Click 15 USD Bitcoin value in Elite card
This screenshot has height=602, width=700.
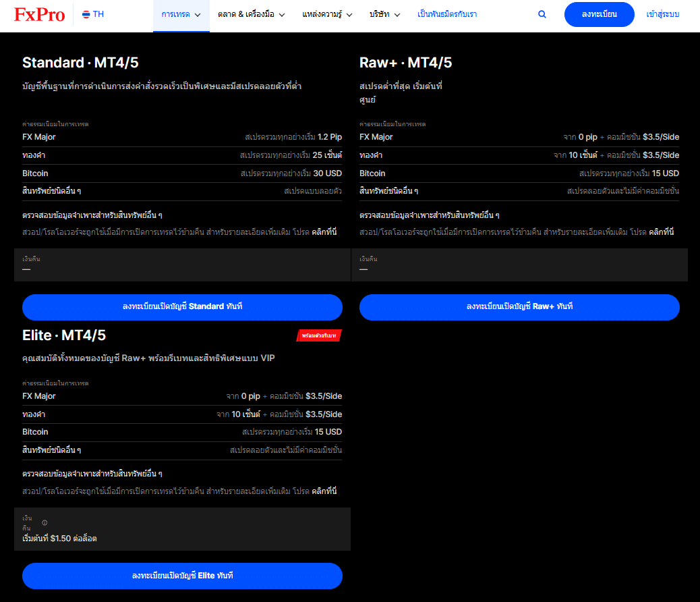coord(328,432)
